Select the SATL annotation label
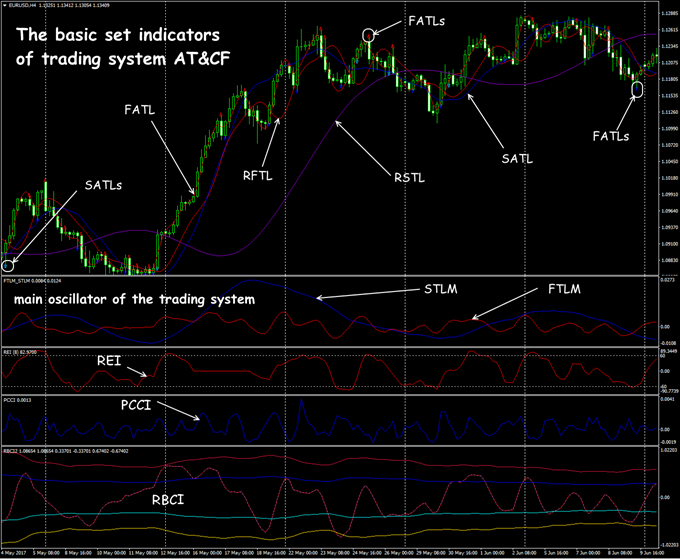 point(517,157)
